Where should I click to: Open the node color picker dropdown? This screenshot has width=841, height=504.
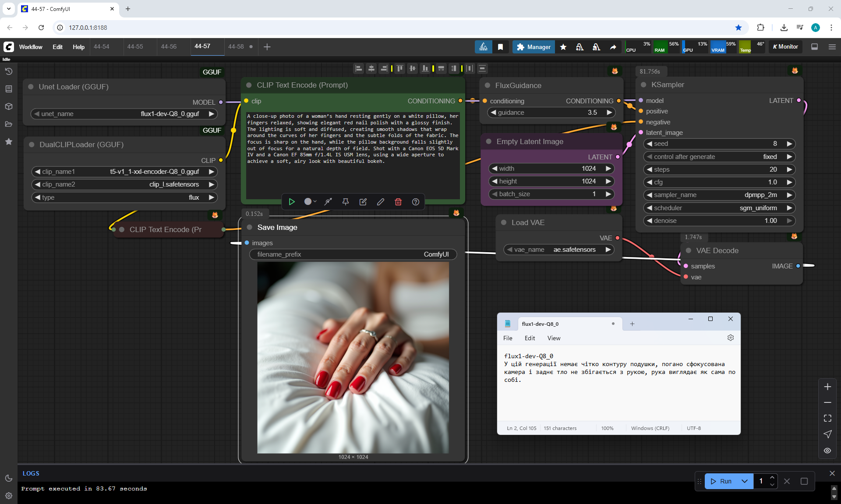point(310,202)
